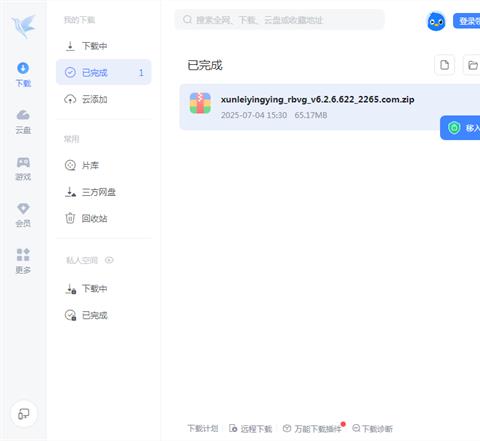The image size is (480, 441).
Task: Click the device icon at bottom left
Action: click(23, 414)
